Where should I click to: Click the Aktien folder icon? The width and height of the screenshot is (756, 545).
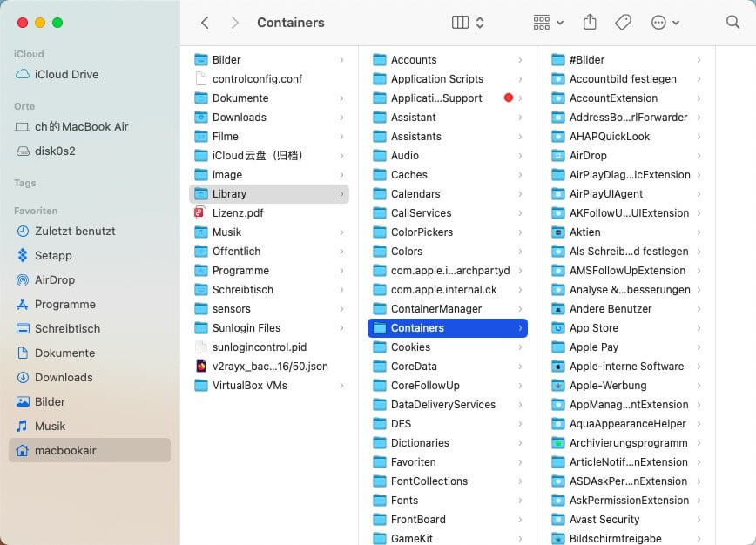tap(557, 232)
